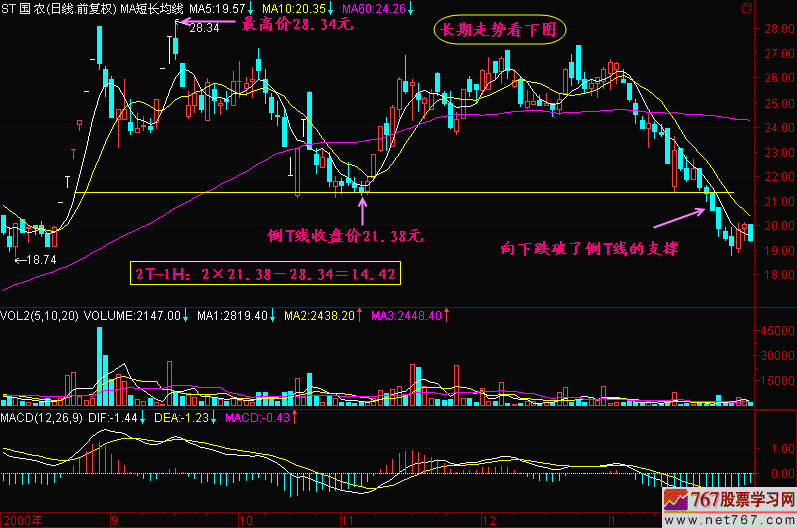Image resolution: width=797 pixels, height=528 pixels.
Task: Visit the www.net767.com link
Action: (742, 520)
